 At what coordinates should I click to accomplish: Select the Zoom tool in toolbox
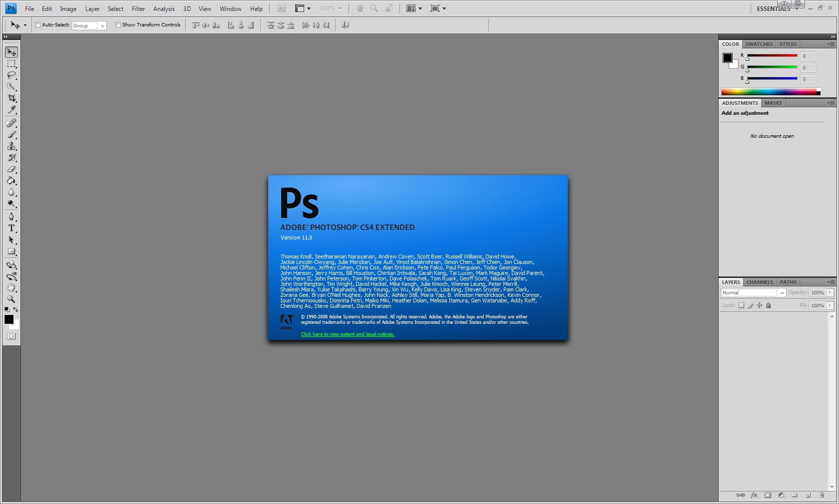(11, 299)
